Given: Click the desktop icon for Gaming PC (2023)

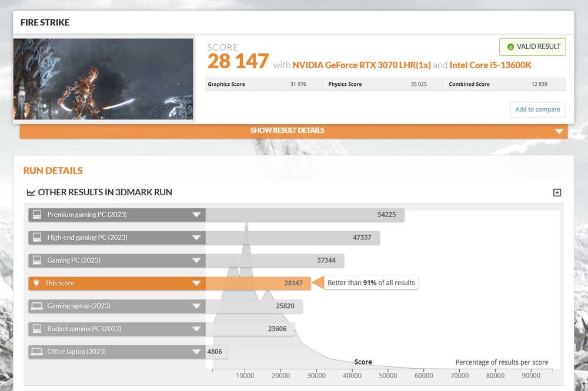Looking at the screenshot, I should tap(37, 260).
